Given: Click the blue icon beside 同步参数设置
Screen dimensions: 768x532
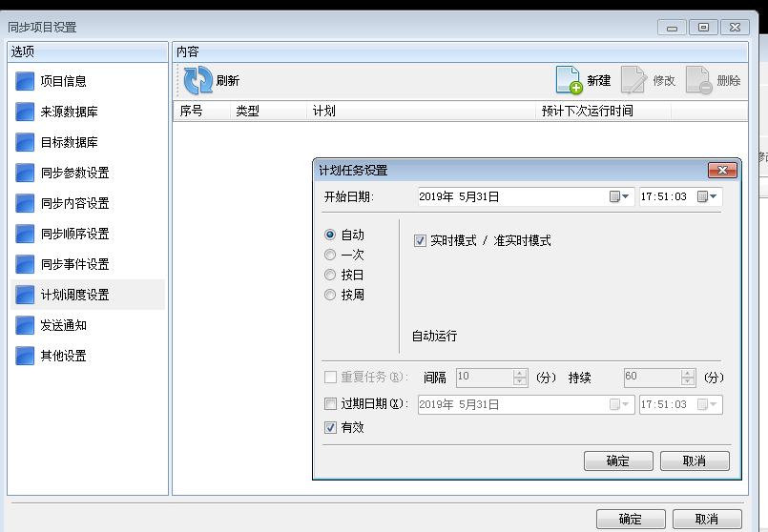Looking at the screenshot, I should tap(25, 173).
